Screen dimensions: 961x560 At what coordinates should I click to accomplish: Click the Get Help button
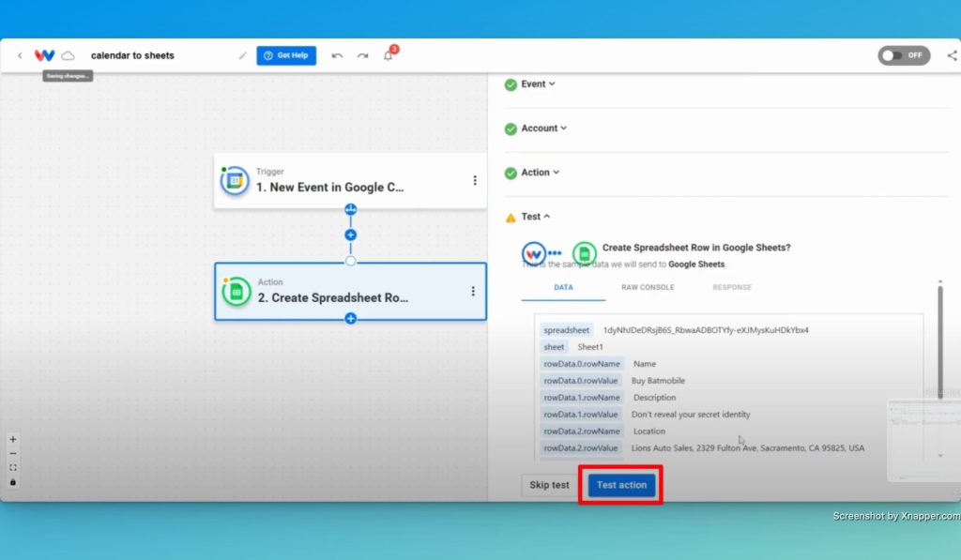click(286, 55)
